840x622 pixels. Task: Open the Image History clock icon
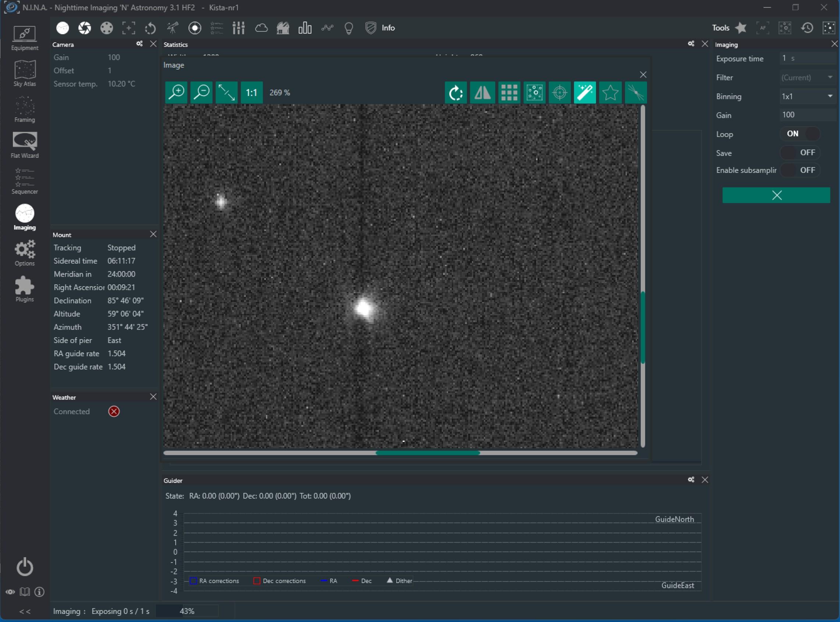(807, 28)
